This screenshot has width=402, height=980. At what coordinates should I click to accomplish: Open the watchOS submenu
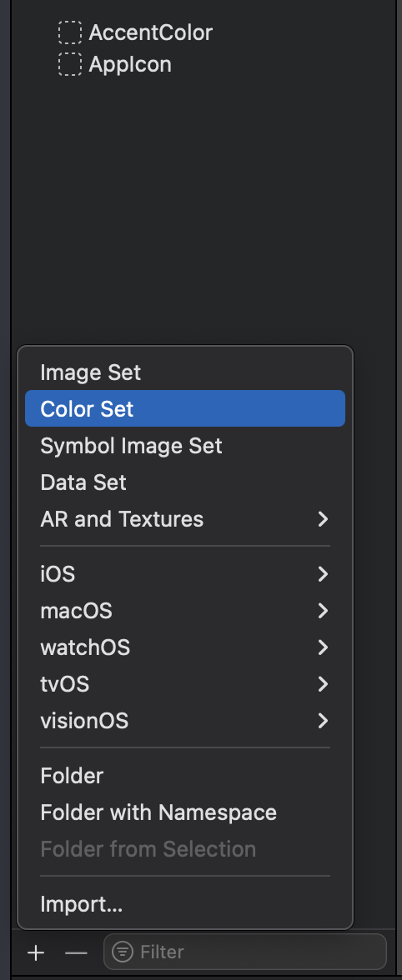pyautogui.click(x=185, y=647)
